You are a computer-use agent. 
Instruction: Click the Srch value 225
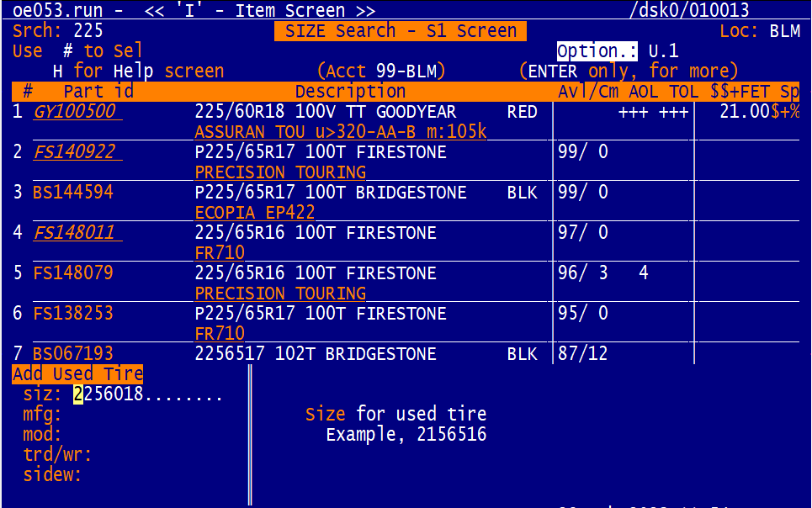pos(88,31)
